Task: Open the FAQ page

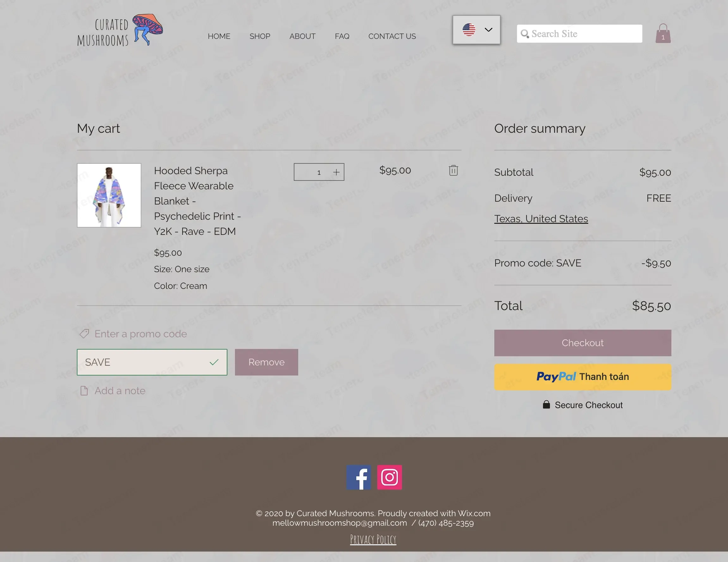Action: point(342,36)
